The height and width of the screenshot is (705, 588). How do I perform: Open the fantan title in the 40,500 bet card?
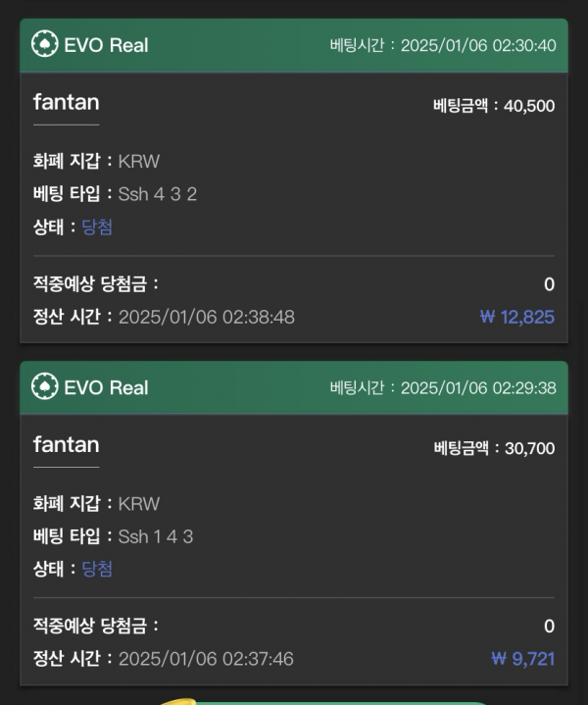(66, 102)
